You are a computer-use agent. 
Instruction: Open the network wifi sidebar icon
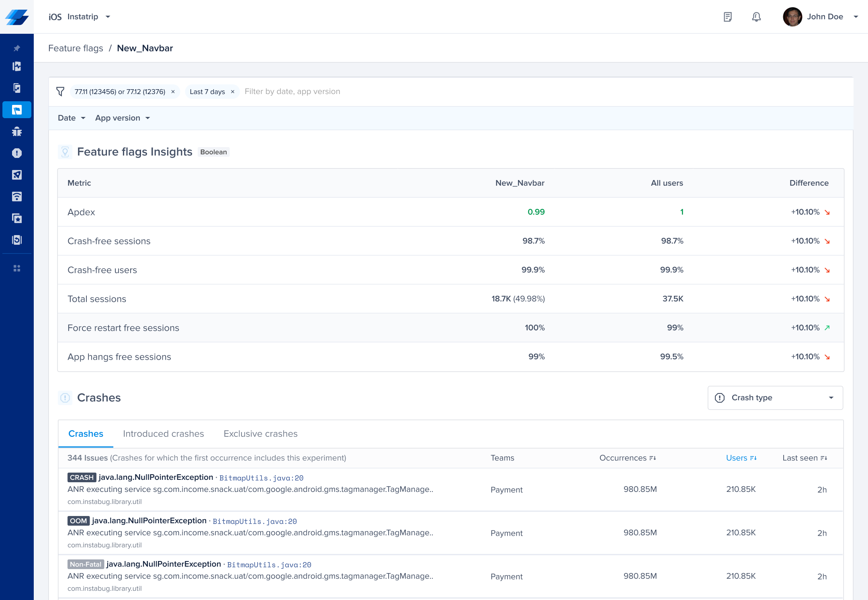click(16, 197)
